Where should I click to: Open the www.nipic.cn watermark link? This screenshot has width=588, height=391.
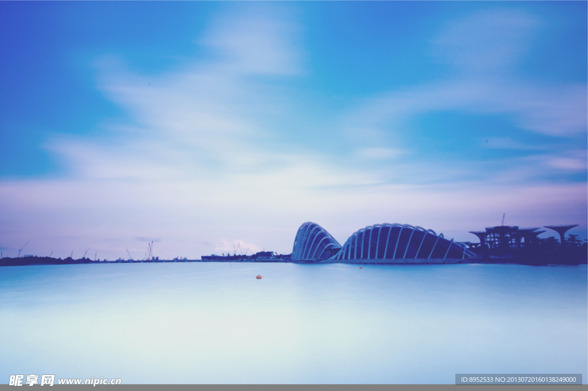coord(90,381)
